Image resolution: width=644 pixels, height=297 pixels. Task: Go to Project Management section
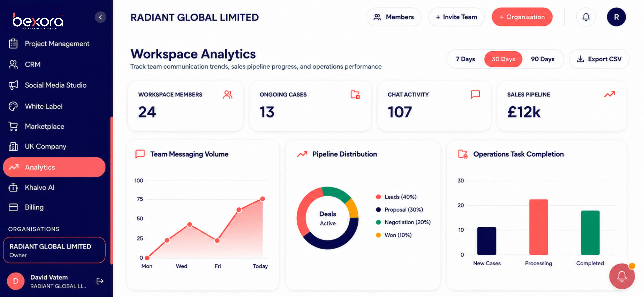(54, 43)
